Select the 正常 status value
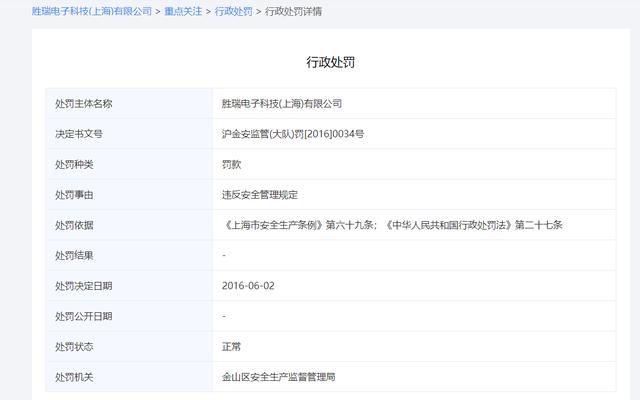Image resolution: width=640 pixels, height=400 pixels. (x=231, y=347)
